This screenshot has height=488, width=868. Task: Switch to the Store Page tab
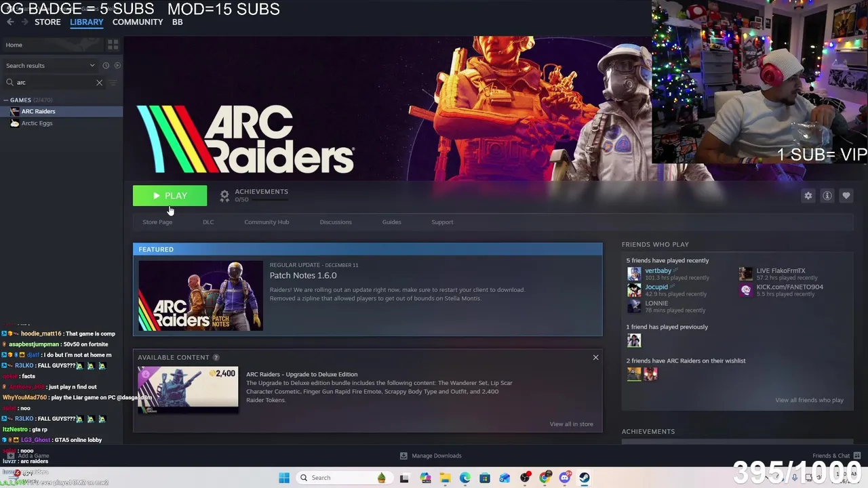157,222
